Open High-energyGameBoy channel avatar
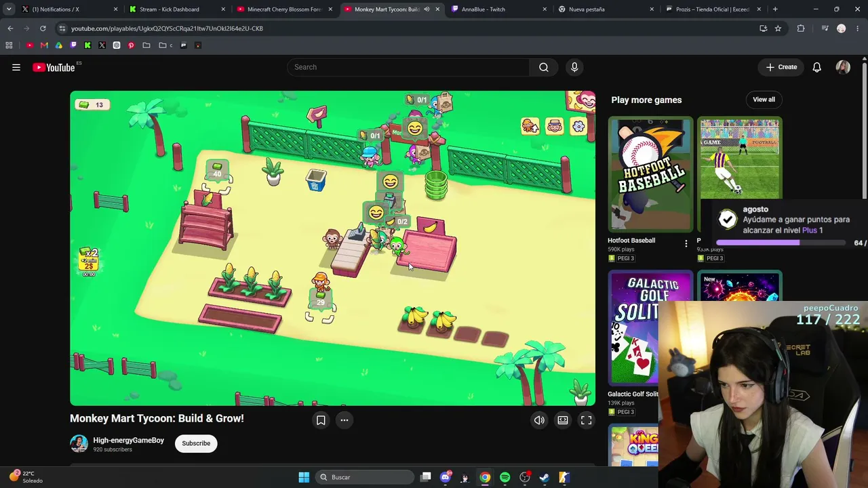 coord(79,443)
